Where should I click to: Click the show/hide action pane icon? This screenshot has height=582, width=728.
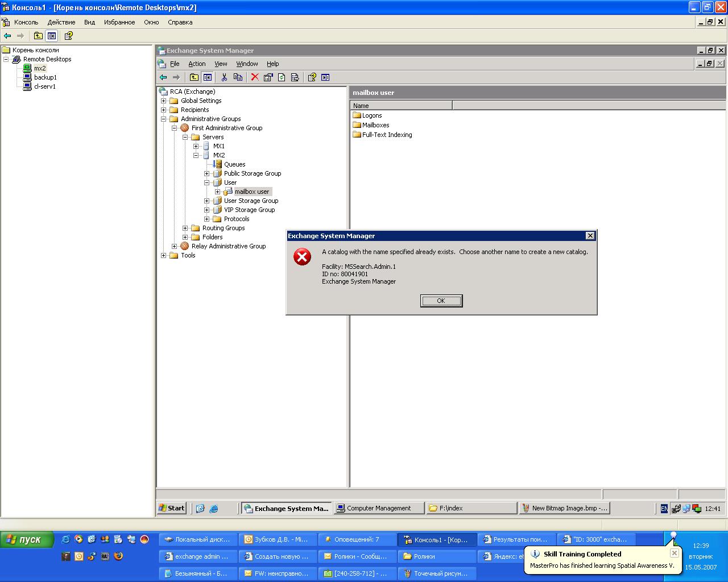pos(325,77)
